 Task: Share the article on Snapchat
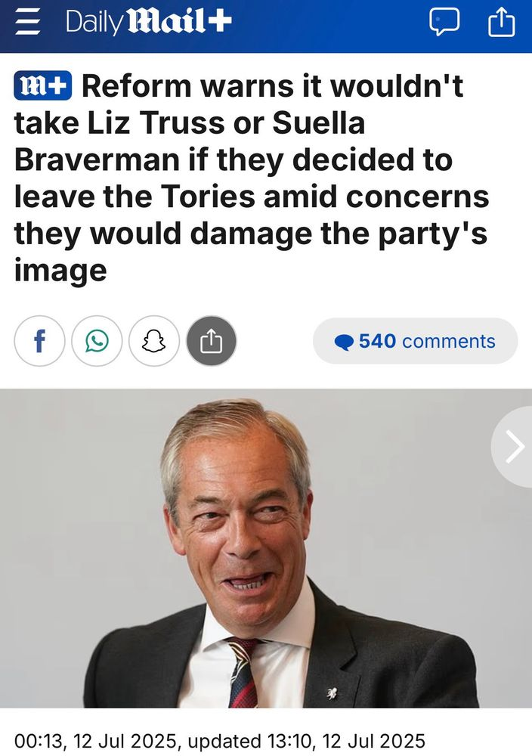154,341
